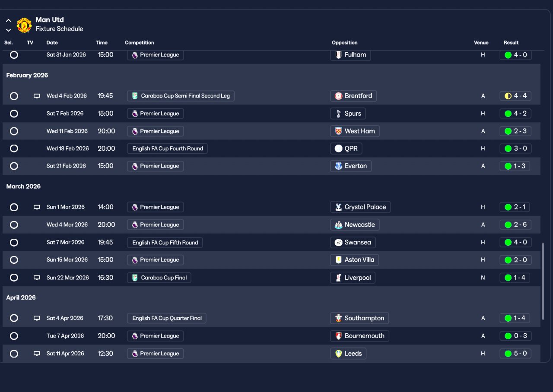View the 2 - 6 Newcastle result
The width and height of the screenshot is (553, 392).
[515, 225]
